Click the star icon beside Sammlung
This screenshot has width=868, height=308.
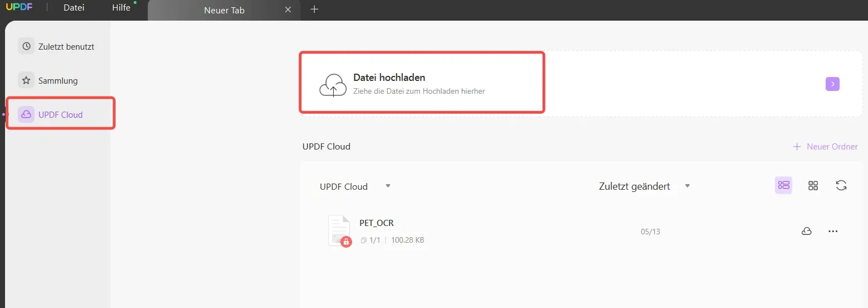pyautogui.click(x=26, y=80)
